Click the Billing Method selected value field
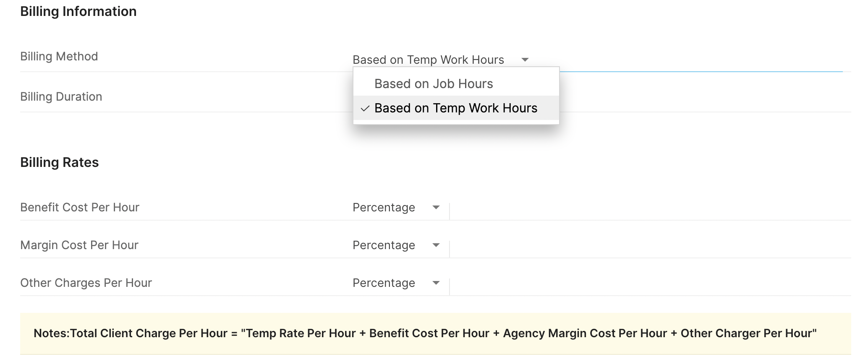Viewport: 868px width, 359px height. click(x=428, y=60)
